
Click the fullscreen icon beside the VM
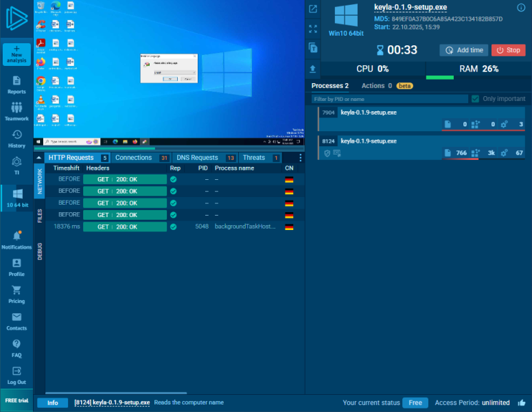pos(313,29)
